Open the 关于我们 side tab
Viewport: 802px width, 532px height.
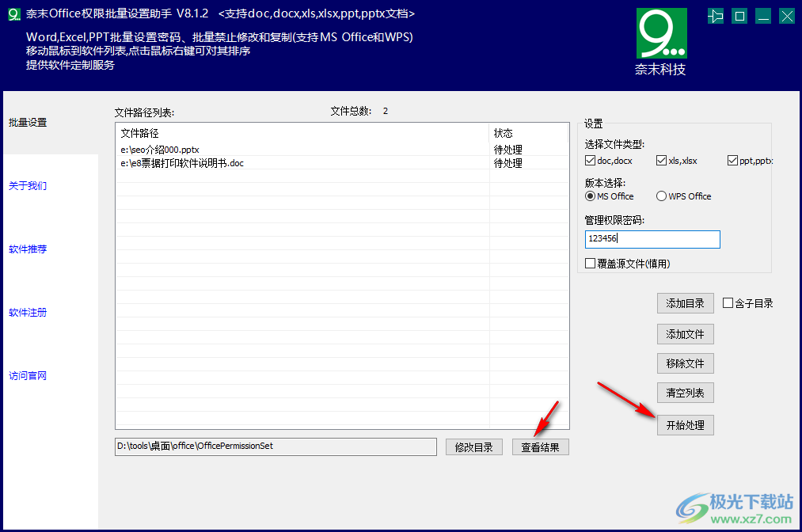pos(28,186)
